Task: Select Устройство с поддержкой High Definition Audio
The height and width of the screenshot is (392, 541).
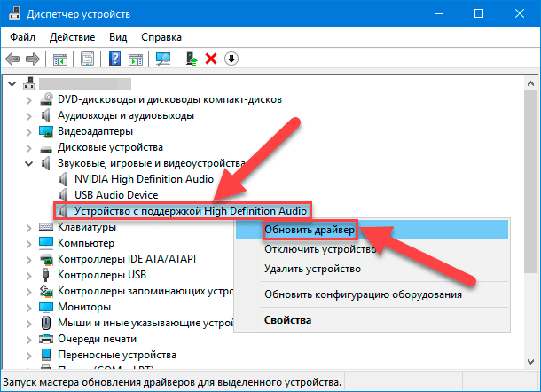Action: click(191, 211)
